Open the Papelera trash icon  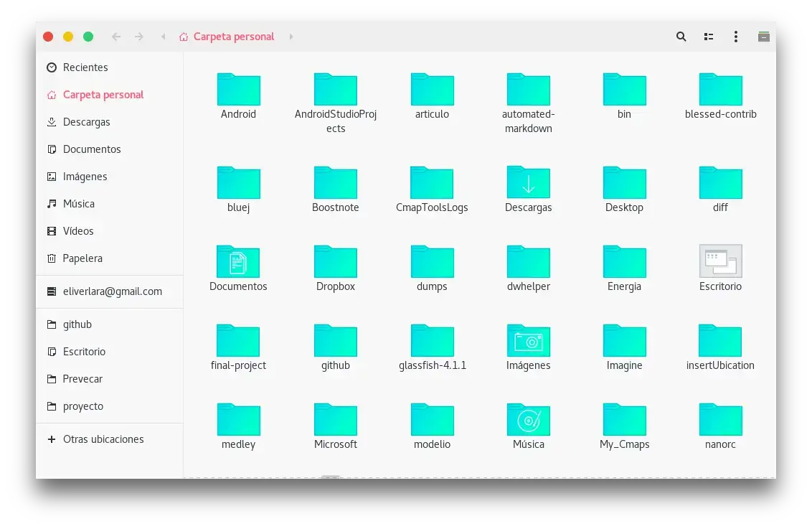pyautogui.click(x=51, y=258)
